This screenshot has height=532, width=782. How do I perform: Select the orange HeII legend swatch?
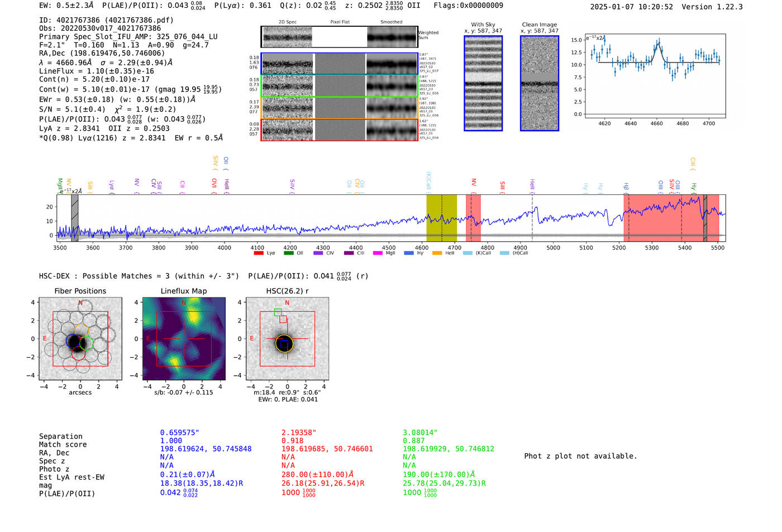(x=437, y=253)
